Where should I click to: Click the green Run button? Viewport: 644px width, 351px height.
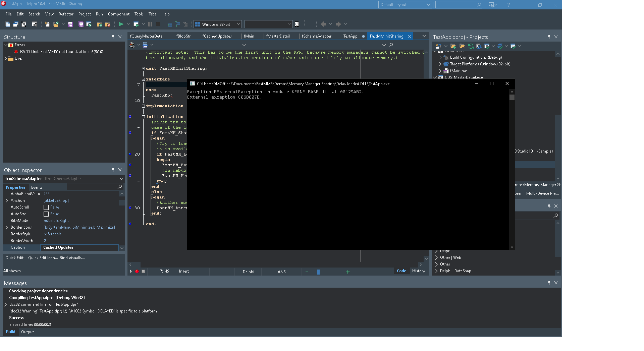(121, 24)
